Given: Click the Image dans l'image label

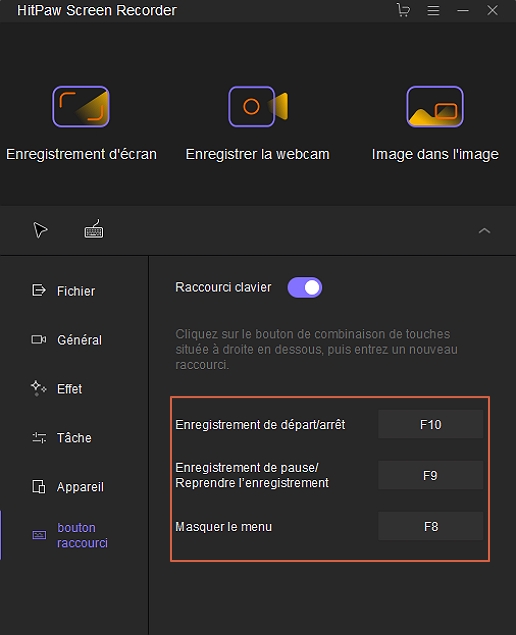Looking at the screenshot, I should (x=435, y=154).
